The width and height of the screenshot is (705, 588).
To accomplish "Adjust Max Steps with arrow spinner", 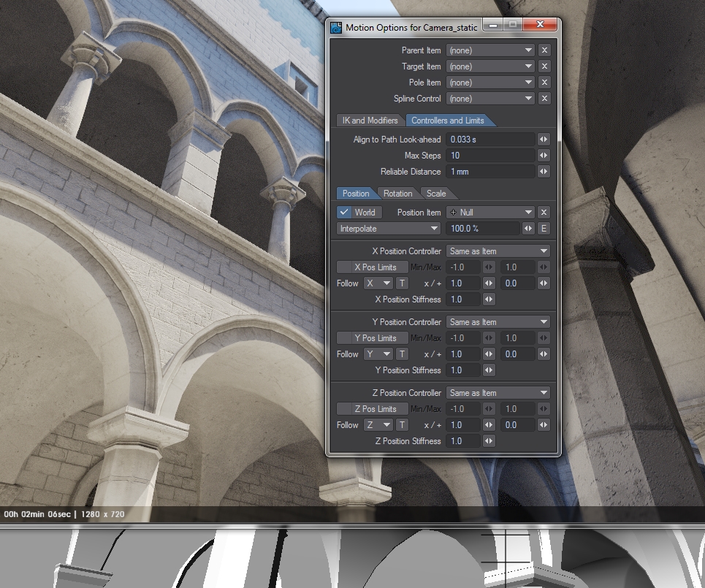I will pos(544,156).
